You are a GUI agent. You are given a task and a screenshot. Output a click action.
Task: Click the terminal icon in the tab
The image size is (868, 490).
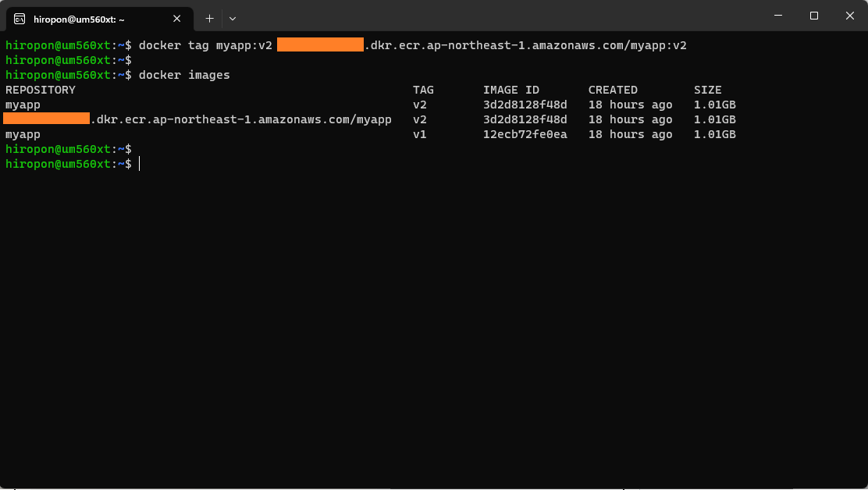point(20,20)
